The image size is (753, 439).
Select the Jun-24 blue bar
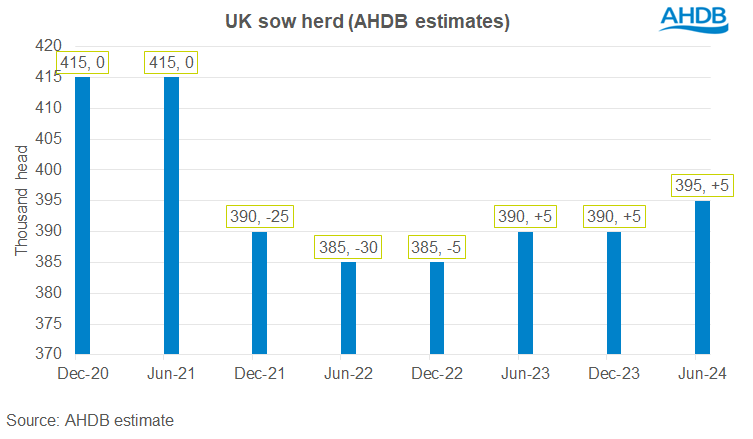[x=702, y=277]
